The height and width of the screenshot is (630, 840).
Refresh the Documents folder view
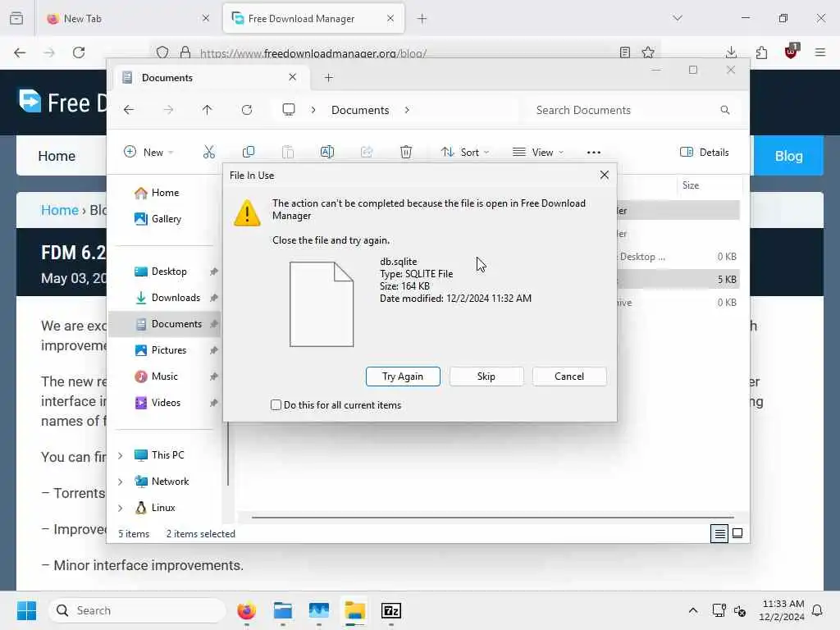click(x=246, y=110)
